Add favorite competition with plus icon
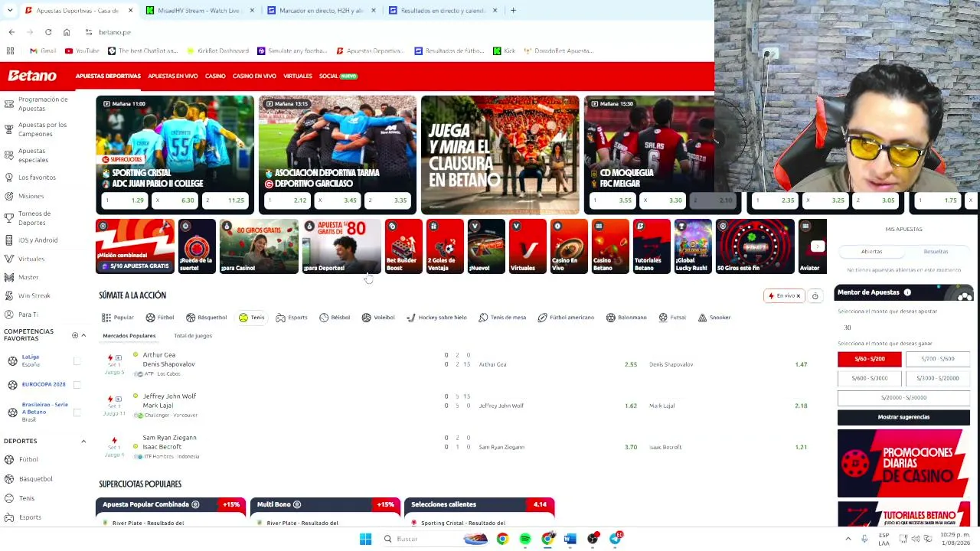 (x=74, y=335)
